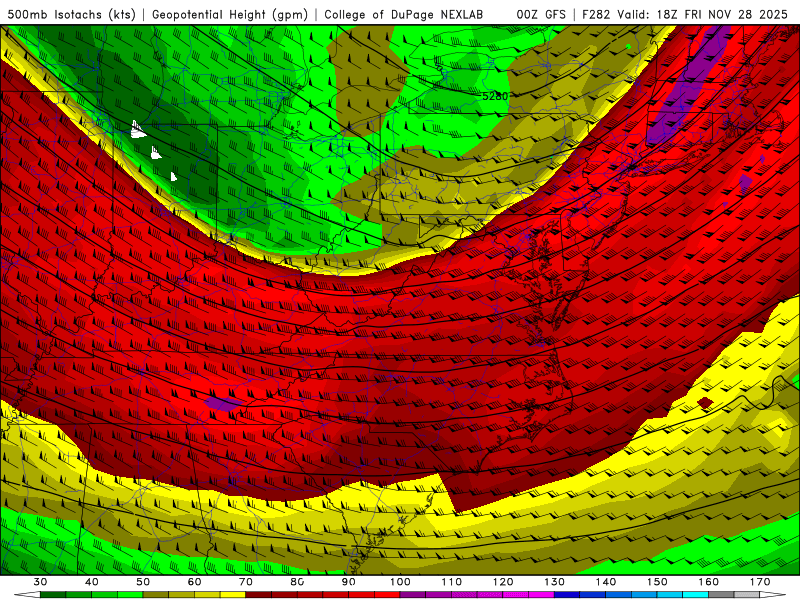Screen dimensions: 800x600
Task: Click the 'F282' forecast hour text
Action: tap(596, 14)
